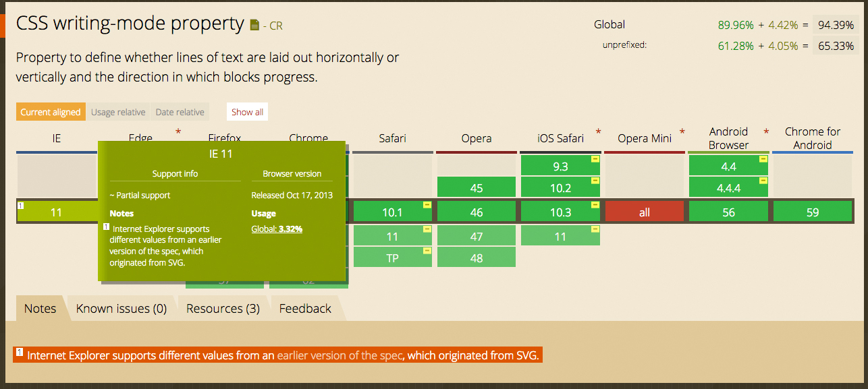Click the Chrome for Android column header
The width and height of the screenshot is (868, 389).
(x=813, y=138)
